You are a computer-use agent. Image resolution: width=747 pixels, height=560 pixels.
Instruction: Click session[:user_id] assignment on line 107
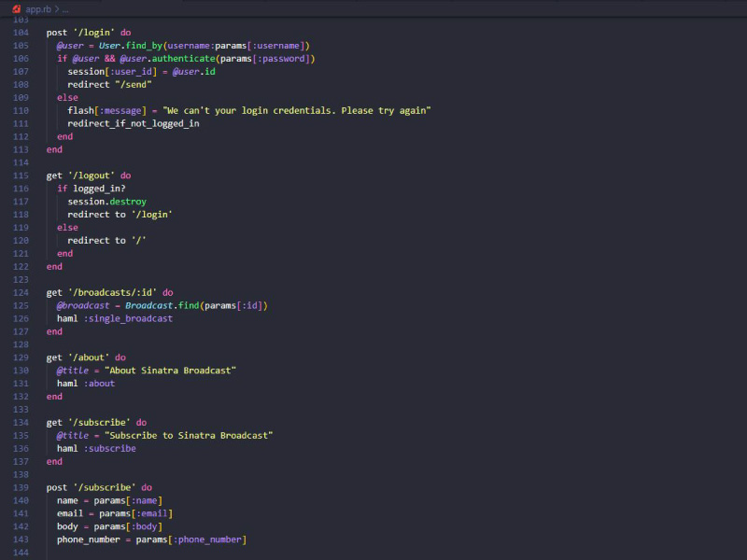click(112, 72)
